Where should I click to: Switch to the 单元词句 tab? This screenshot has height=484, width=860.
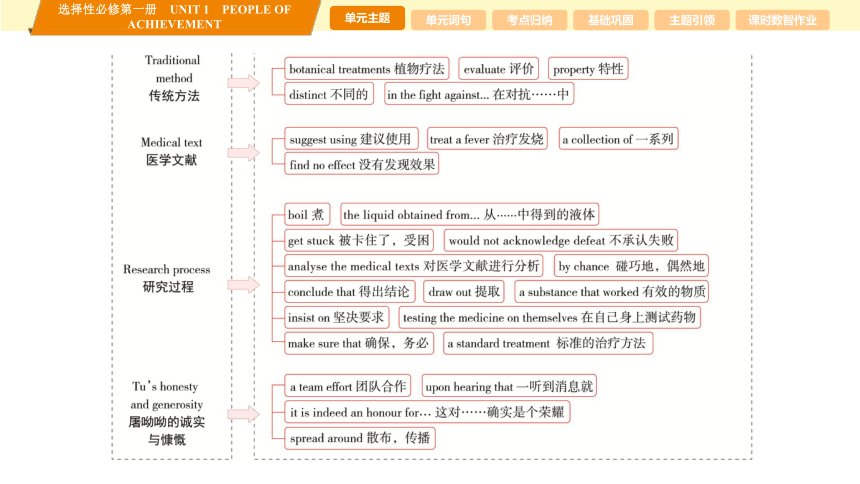pos(448,20)
